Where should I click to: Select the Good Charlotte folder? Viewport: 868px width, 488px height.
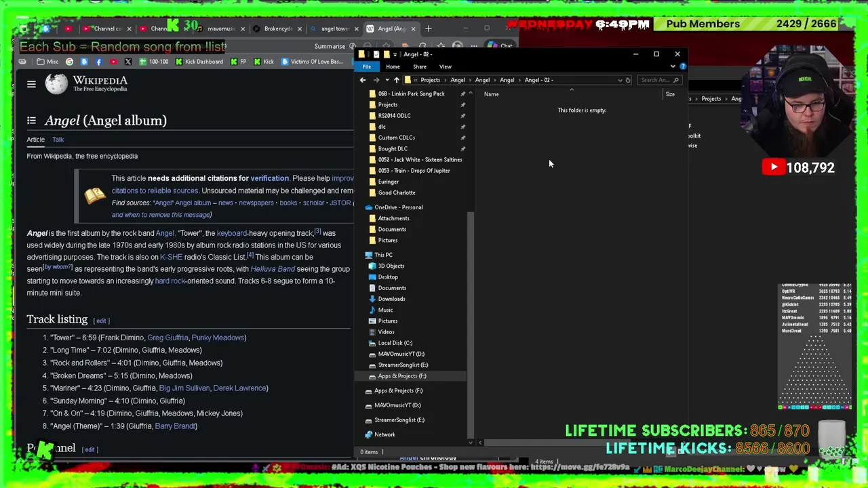397,192
